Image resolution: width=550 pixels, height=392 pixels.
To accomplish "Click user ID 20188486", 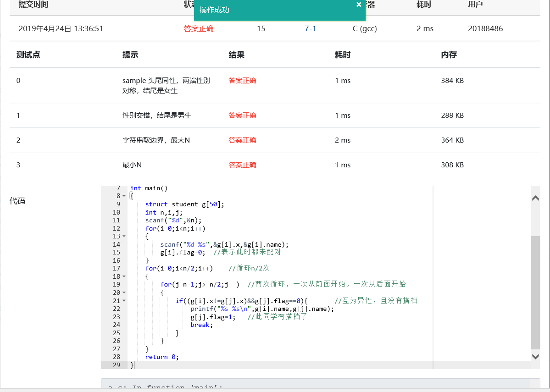I will point(485,28).
